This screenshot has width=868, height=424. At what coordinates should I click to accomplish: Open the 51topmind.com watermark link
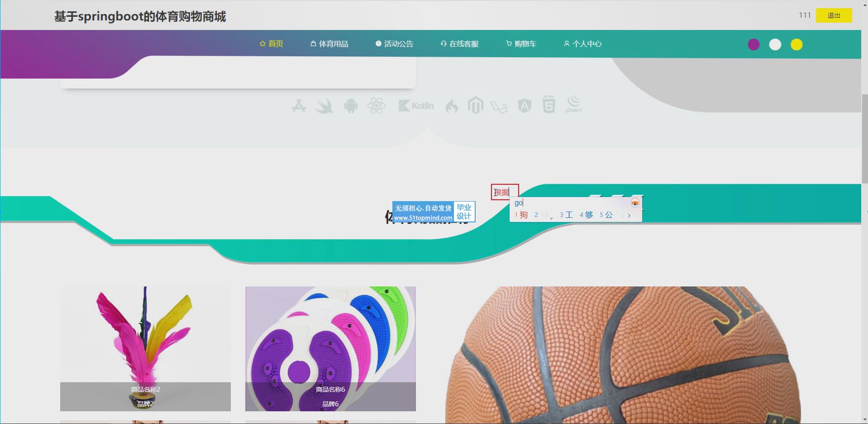pyautogui.click(x=423, y=218)
